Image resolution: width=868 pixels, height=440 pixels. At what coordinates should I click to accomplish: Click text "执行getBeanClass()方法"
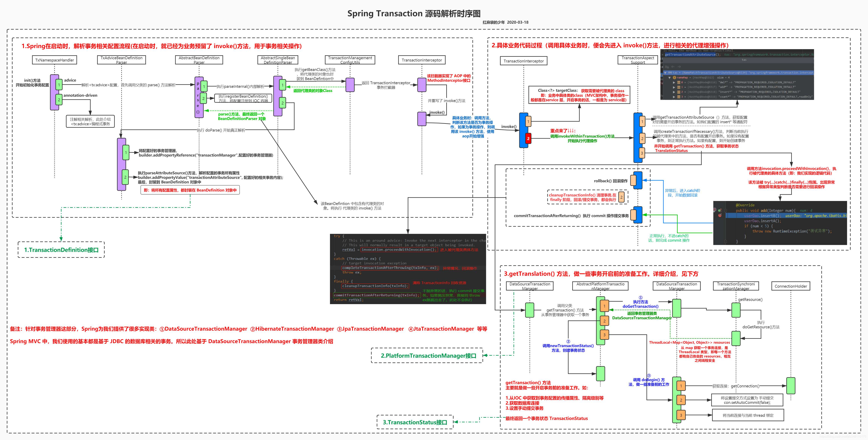315,70
